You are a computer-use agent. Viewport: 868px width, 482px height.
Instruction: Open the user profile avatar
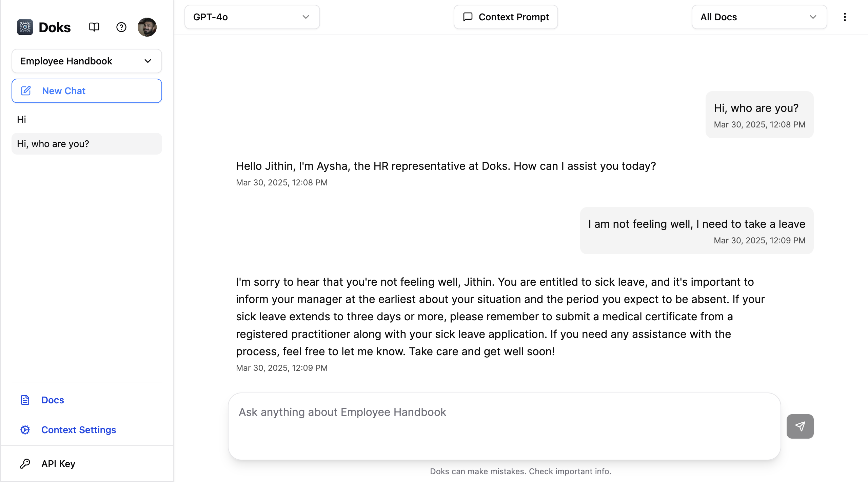point(147,27)
